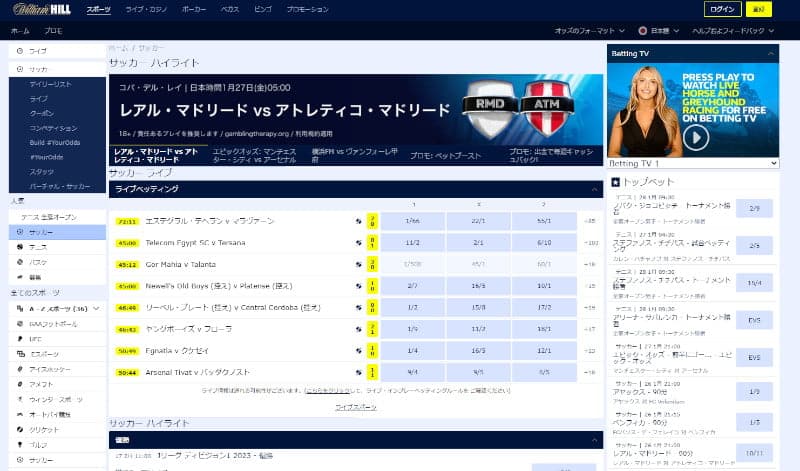Viewport: 800px width, 471px height.
Task: Open stats icon for エステグラル・テヘラン match
Action: point(359,221)
